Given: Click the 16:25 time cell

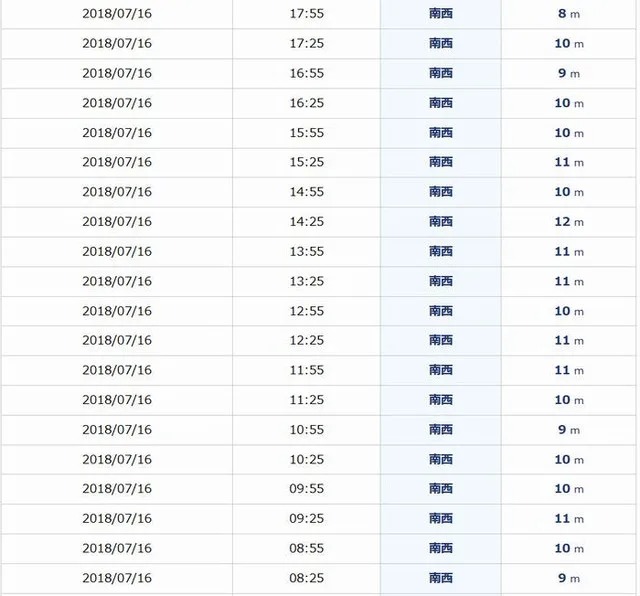Looking at the screenshot, I should tap(306, 103).
